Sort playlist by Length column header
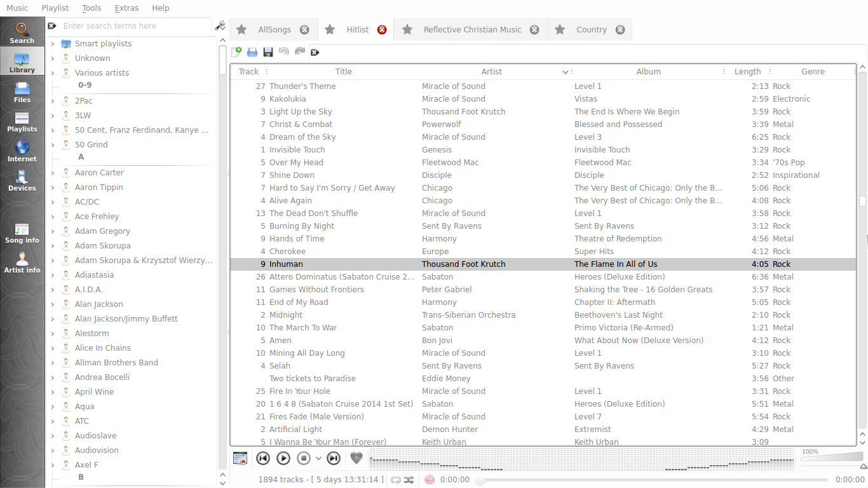 747,72
